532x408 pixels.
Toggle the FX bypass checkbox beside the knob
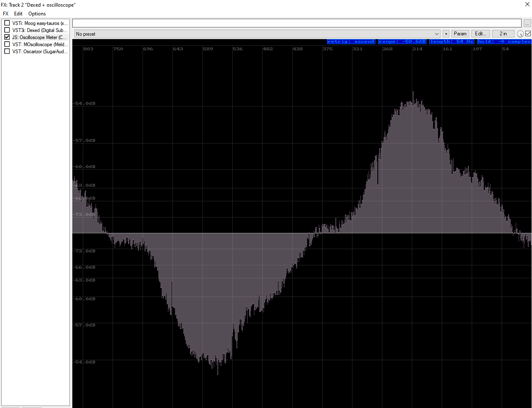[528, 34]
